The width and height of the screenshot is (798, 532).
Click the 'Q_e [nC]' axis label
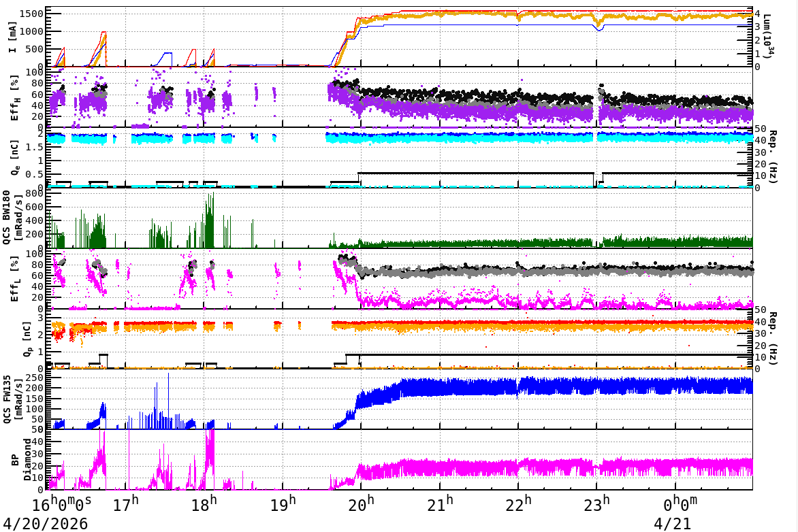(15, 158)
